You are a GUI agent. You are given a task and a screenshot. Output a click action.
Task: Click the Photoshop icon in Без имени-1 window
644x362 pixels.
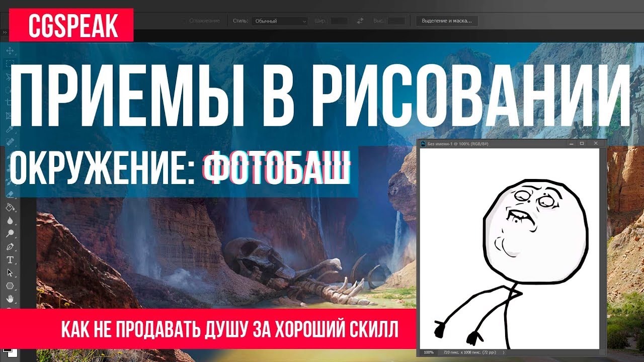423,144
